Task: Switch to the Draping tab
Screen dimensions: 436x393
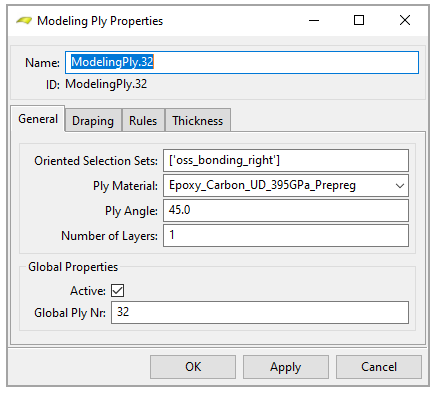Action: pos(93,120)
